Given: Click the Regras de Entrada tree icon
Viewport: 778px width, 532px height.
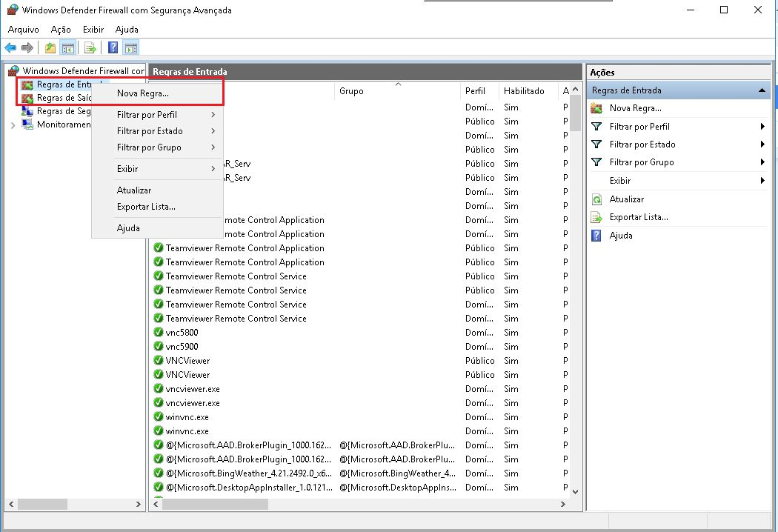Looking at the screenshot, I should (x=27, y=85).
